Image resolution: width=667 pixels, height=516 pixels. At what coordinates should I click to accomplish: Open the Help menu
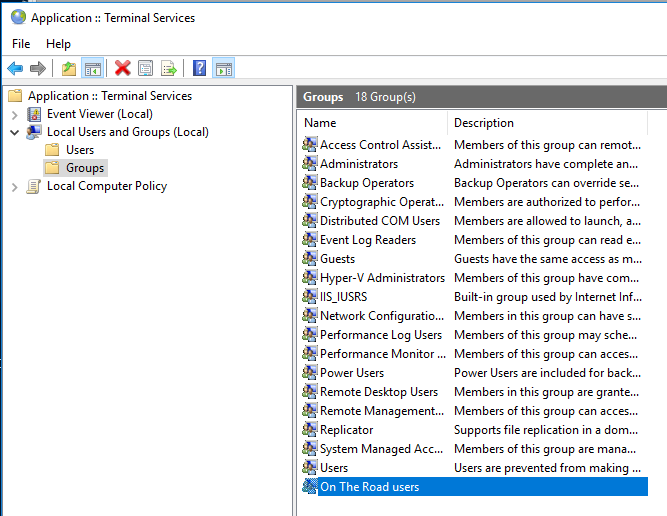(x=58, y=44)
